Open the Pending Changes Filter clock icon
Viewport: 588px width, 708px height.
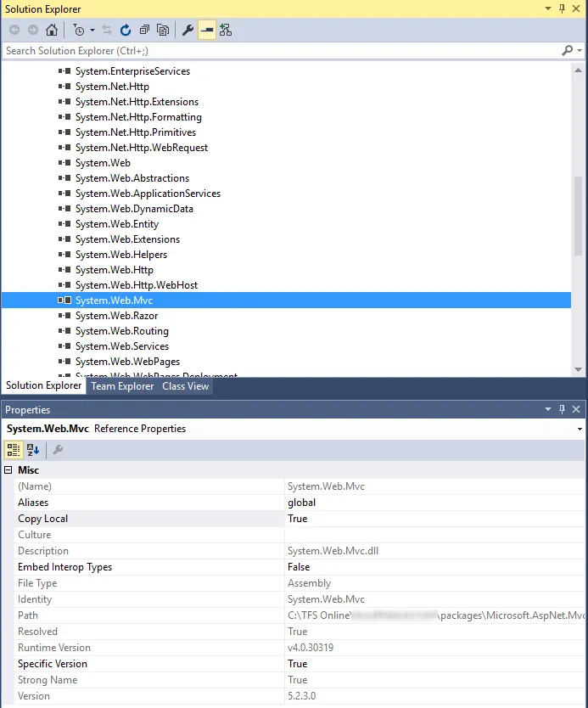click(79, 31)
